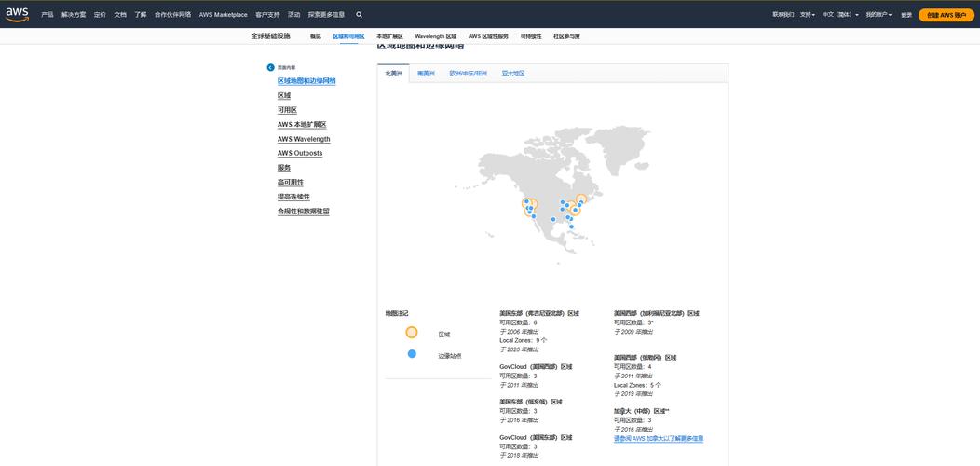Open AWS Marketplace in top navigation
Viewport: 980px width, 466px height.
pos(224,14)
